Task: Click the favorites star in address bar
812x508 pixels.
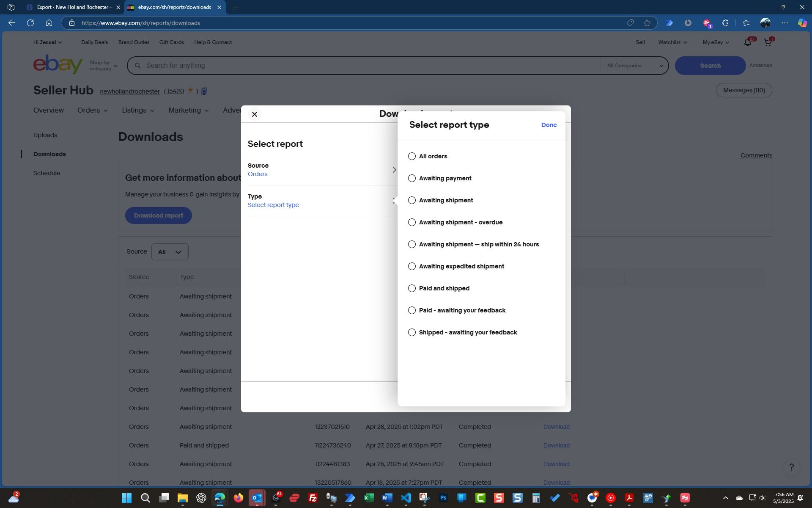Action: [x=647, y=23]
